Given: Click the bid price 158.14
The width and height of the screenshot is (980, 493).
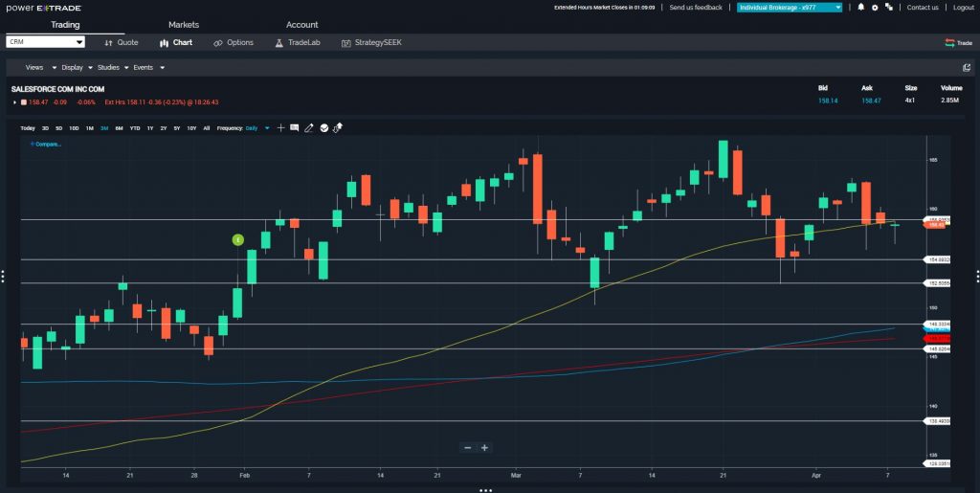Looking at the screenshot, I should [x=828, y=101].
